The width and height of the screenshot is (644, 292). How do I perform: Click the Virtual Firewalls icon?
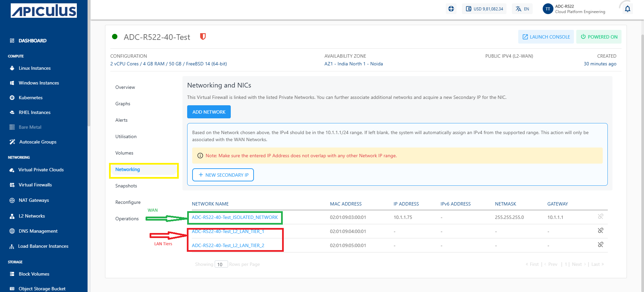(x=12, y=185)
